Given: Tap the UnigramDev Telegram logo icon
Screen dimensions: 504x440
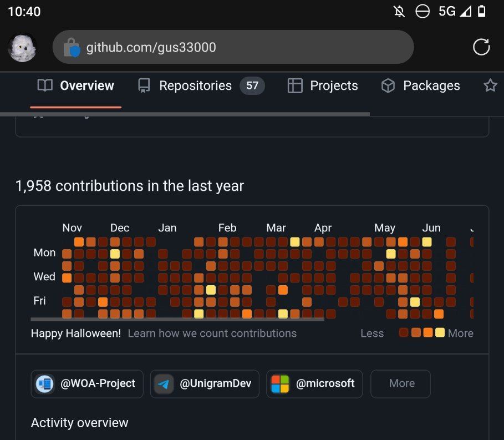Looking at the screenshot, I should click(164, 384).
